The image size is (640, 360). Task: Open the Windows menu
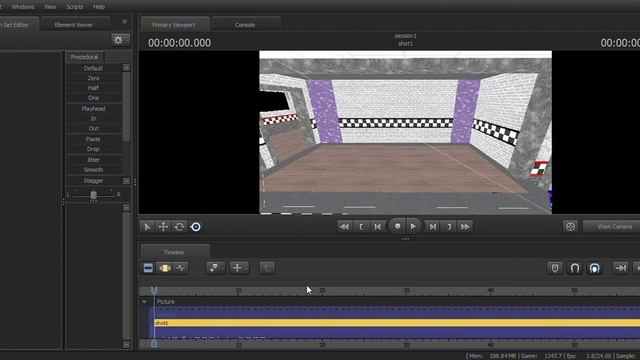pos(23,7)
